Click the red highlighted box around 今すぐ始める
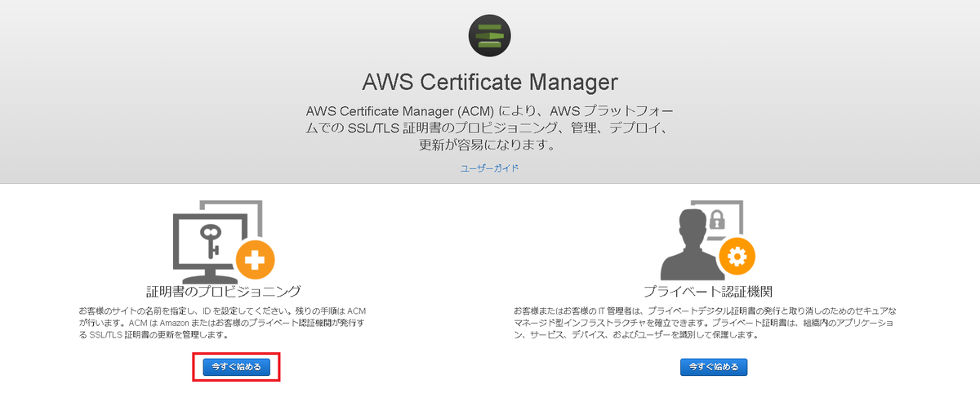 (x=237, y=367)
